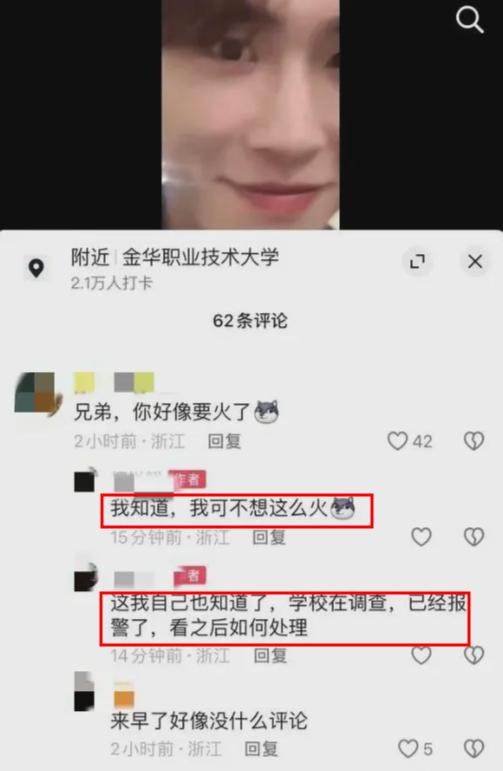
Task: Like the "学校在调查" author reply
Action: (x=421, y=655)
